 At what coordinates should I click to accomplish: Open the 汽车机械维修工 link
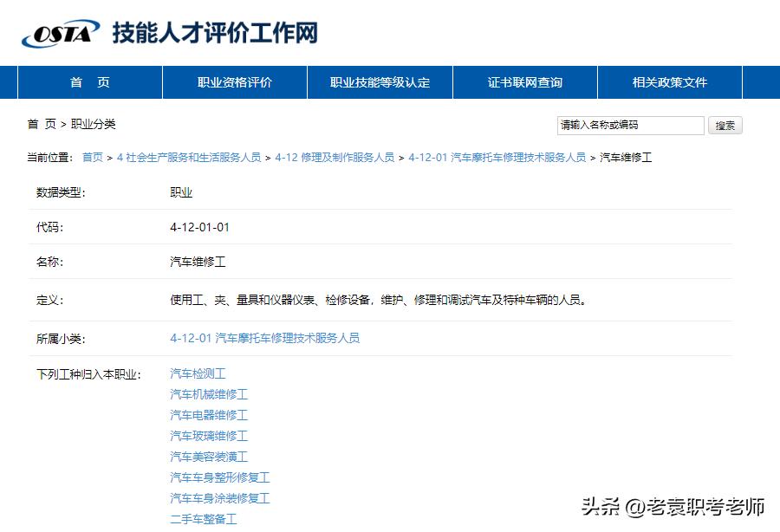point(208,393)
